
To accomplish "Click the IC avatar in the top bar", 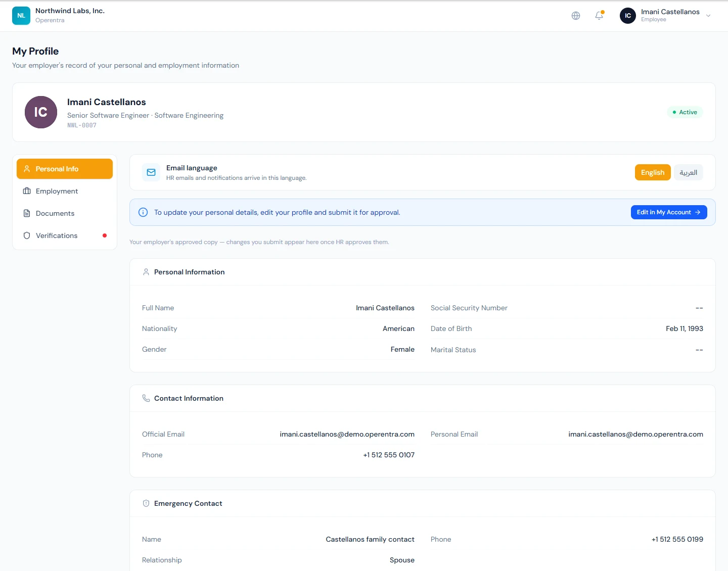I will 628,16.
